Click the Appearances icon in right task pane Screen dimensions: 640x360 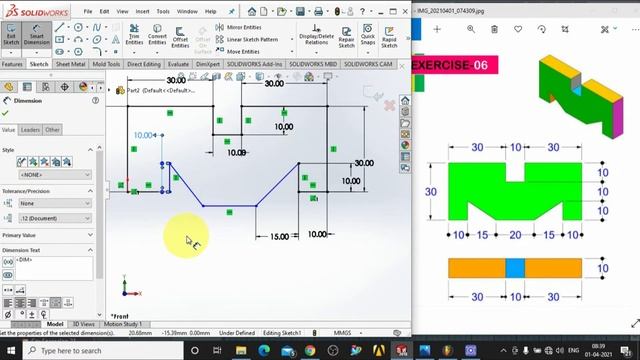point(405,145)
